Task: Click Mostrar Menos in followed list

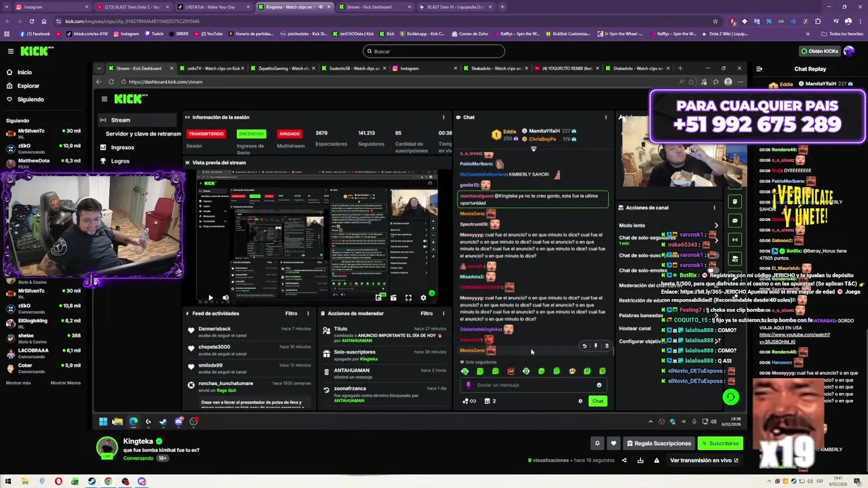Action: [x=66, y=383]
